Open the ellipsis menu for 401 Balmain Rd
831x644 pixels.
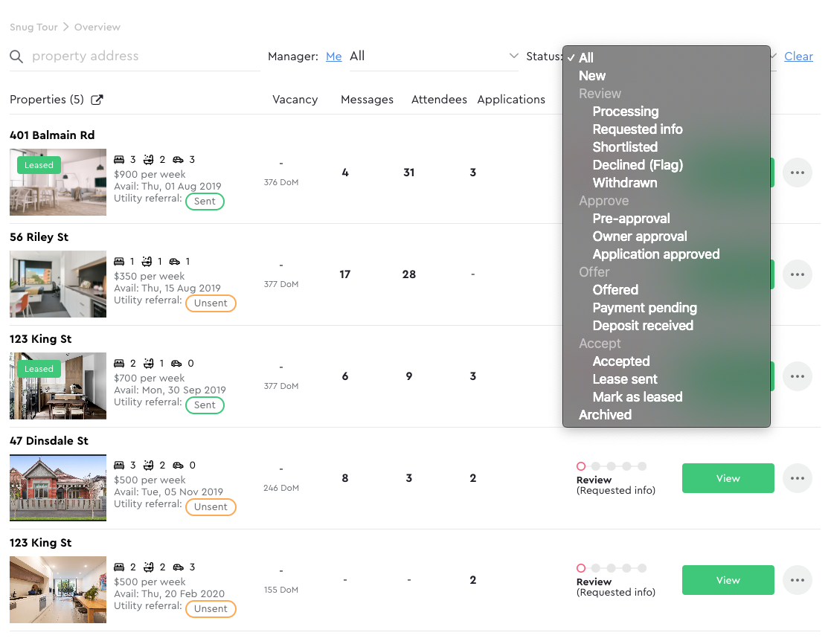[x=797, y=172]
